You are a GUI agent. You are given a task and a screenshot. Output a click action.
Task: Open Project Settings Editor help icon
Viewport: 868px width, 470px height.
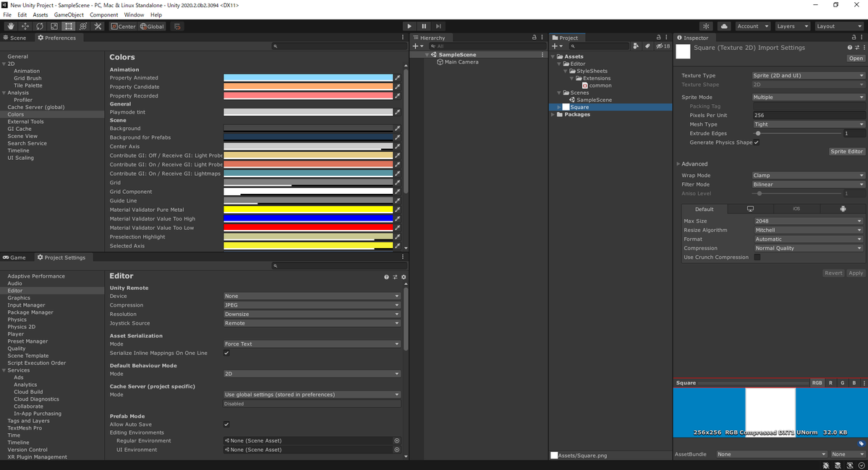(x=386, y=277)
